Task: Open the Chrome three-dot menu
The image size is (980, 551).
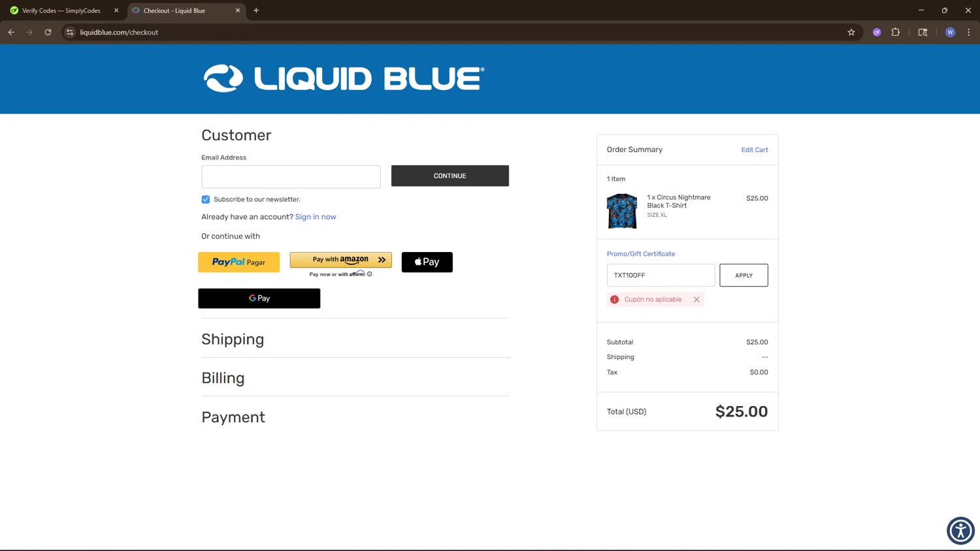Action: pos(969,32)
